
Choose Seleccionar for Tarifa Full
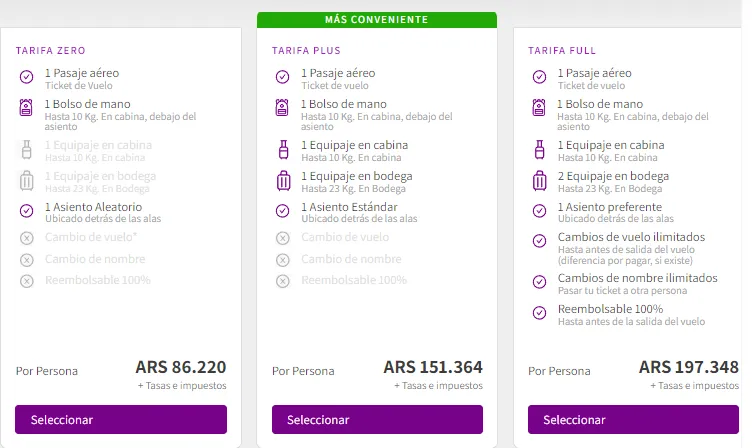634,420
